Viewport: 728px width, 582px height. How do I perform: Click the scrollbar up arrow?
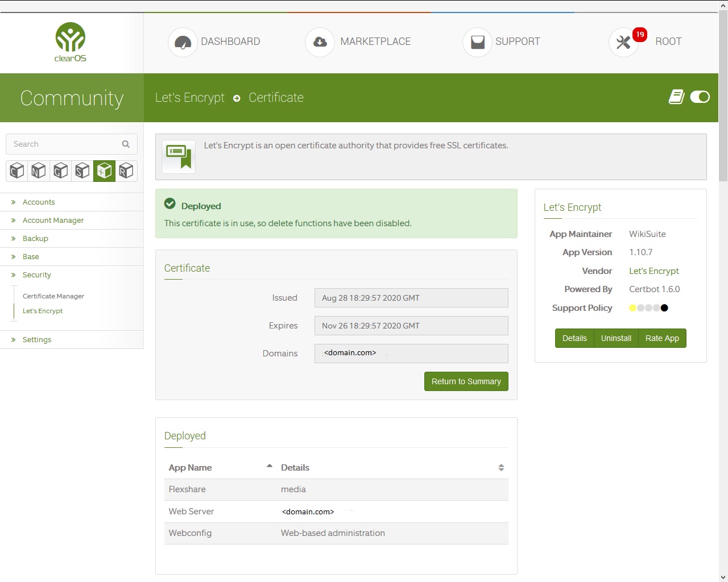coord(723,5)
